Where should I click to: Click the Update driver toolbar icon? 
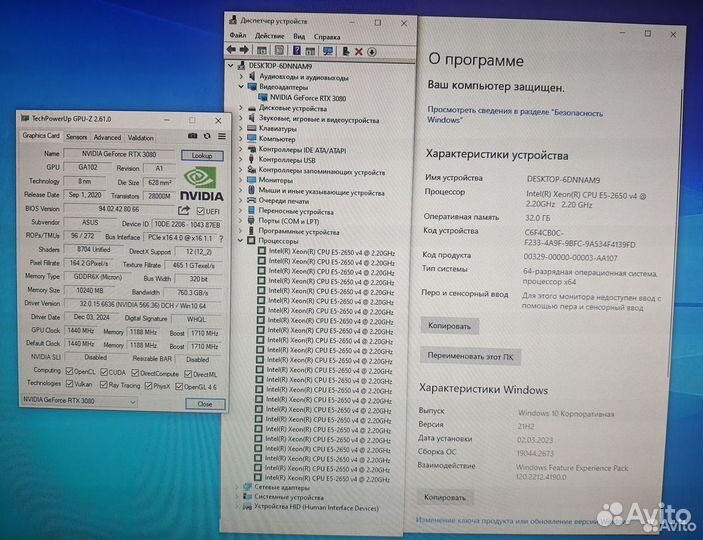pyautogui.click(x=346, y=52)
